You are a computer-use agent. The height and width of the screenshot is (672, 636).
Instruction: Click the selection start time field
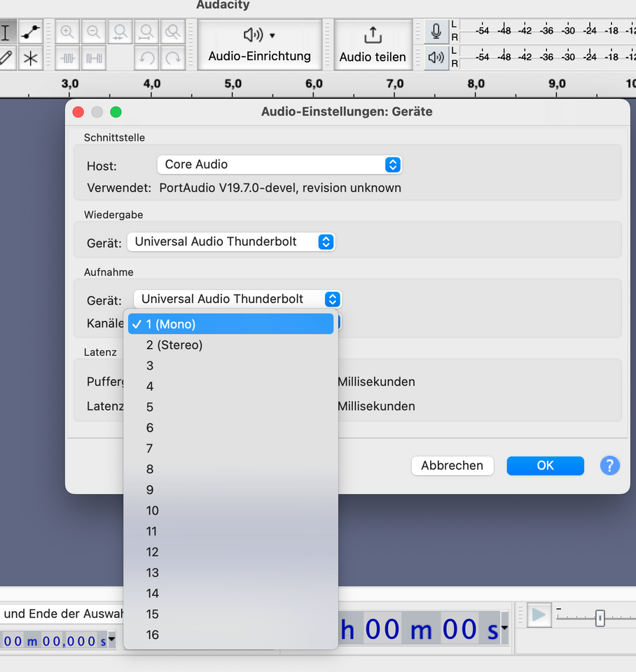coord(54,640)
